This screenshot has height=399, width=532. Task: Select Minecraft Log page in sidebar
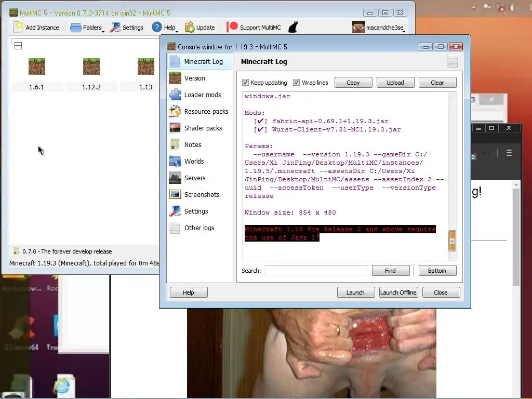[199, 61]
